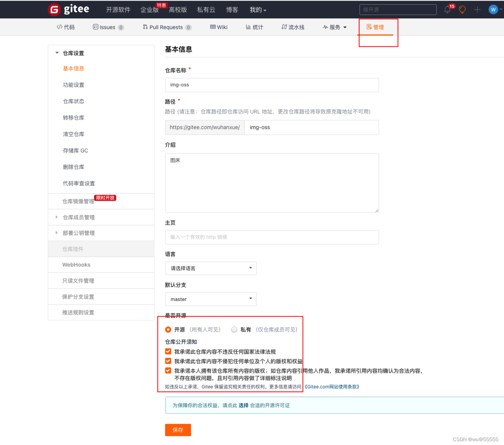Open 高校版 in top navigation

pos(178,10)
